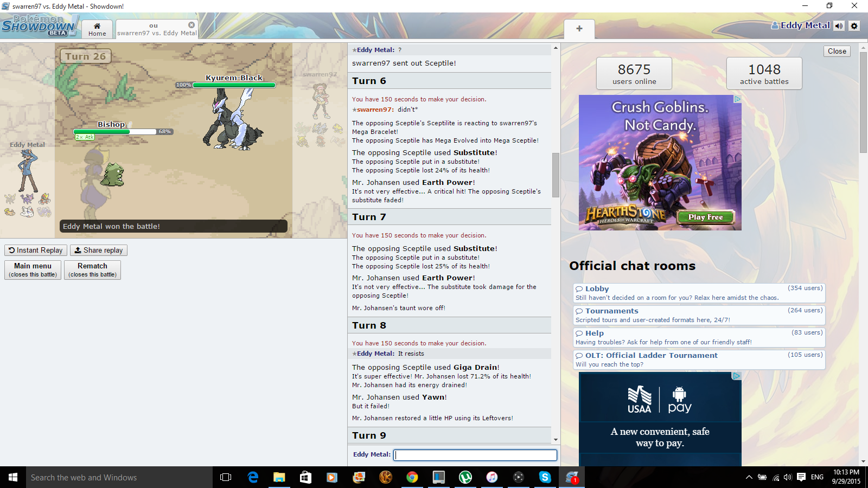Open Windows Store from taskbar
The width and height of the screenshot is (868, 488).
click(306, 477)
